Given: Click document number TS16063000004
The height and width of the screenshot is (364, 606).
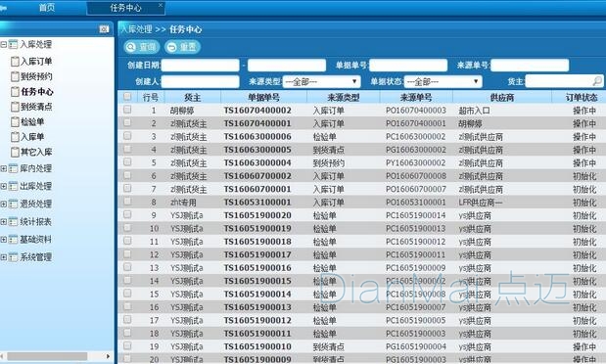Looking at the screenshot, I should (257, 162).
